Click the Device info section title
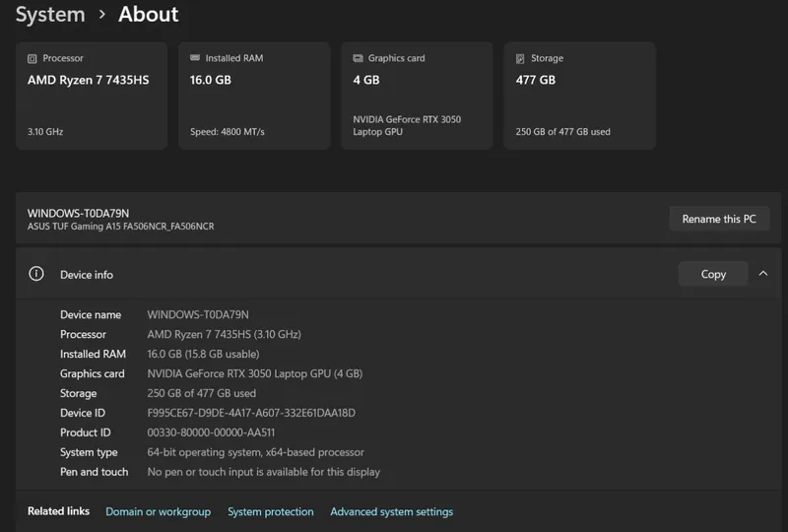 (x=87, y=275)
